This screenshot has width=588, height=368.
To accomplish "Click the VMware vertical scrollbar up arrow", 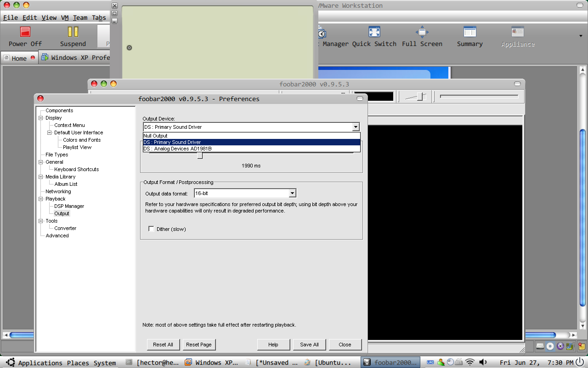I will click(x=582, y=70).
